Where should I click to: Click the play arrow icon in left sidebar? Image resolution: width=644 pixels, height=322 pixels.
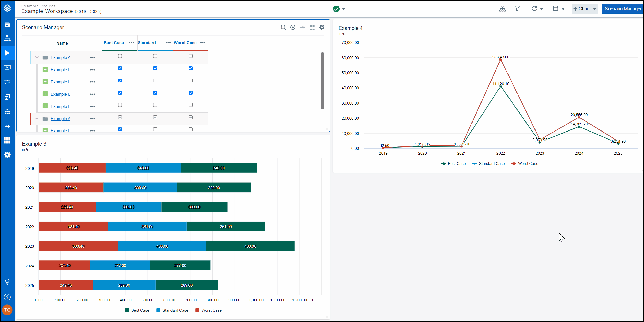7,53
